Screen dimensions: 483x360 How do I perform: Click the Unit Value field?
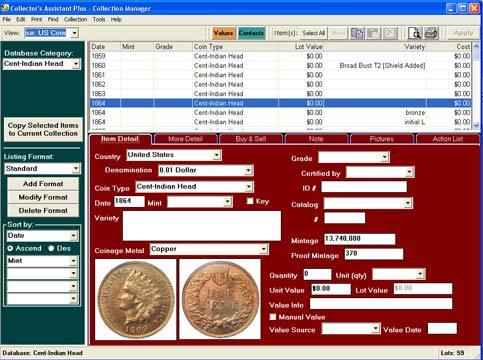[x=331, y=289]
